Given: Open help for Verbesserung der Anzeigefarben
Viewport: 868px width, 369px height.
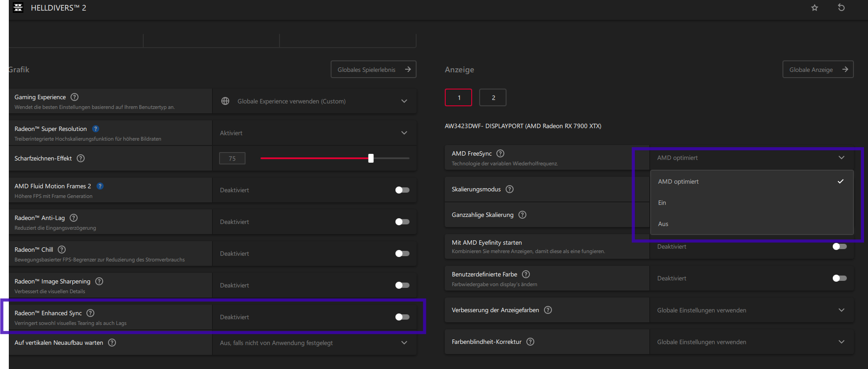Looking at the screenshot, I should point(548,310).
